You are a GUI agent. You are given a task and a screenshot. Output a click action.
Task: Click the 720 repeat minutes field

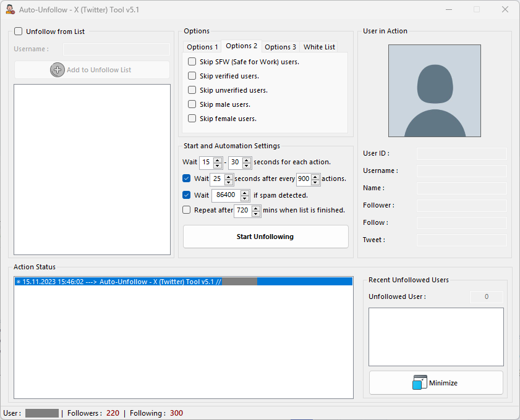tap(243, 211)
